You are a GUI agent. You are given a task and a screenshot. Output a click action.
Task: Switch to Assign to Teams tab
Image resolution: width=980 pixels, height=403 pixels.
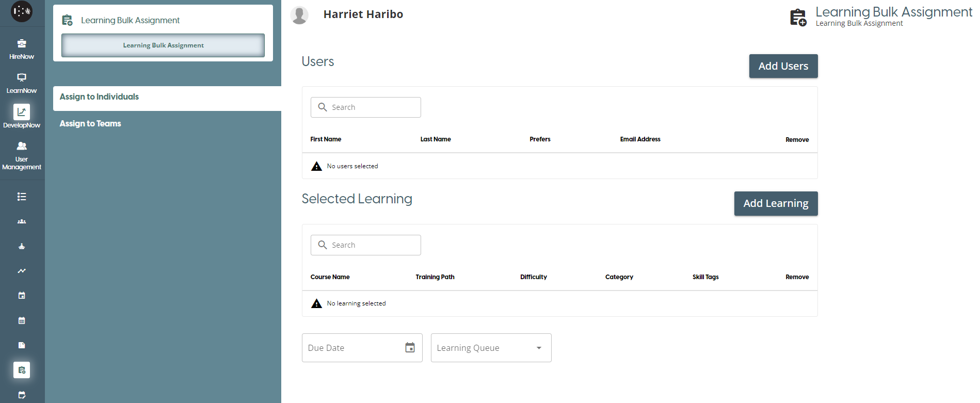[90, 124]
